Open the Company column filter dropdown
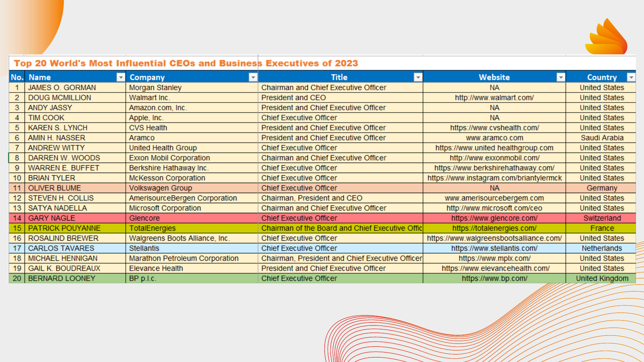Screen dimensions: 644x362 253,77
